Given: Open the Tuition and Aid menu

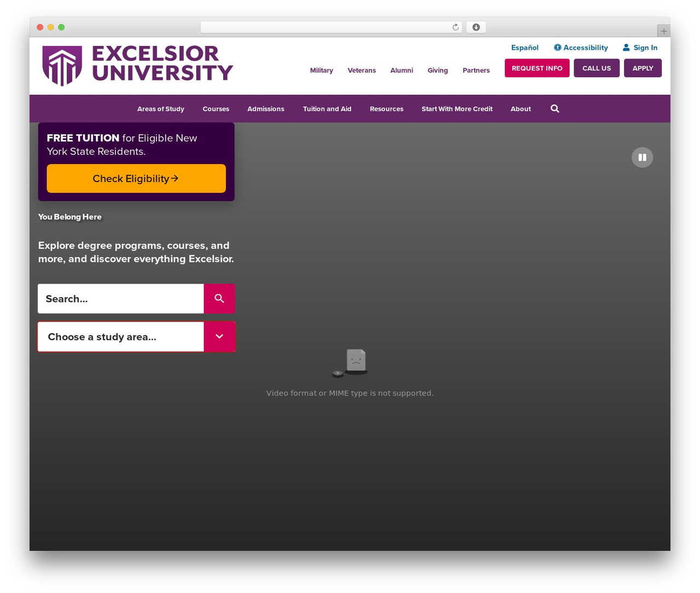Looking at the screenshot, I should point(327,109).
